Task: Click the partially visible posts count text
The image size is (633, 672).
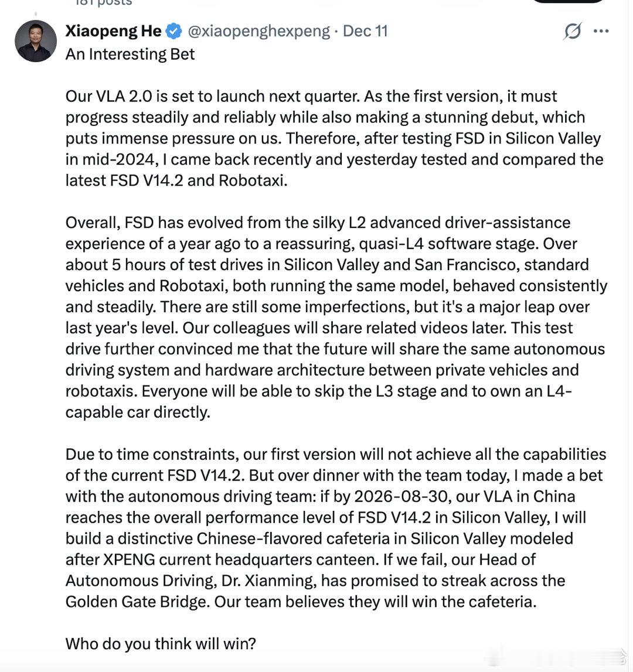Action: (x=103, y=3)
